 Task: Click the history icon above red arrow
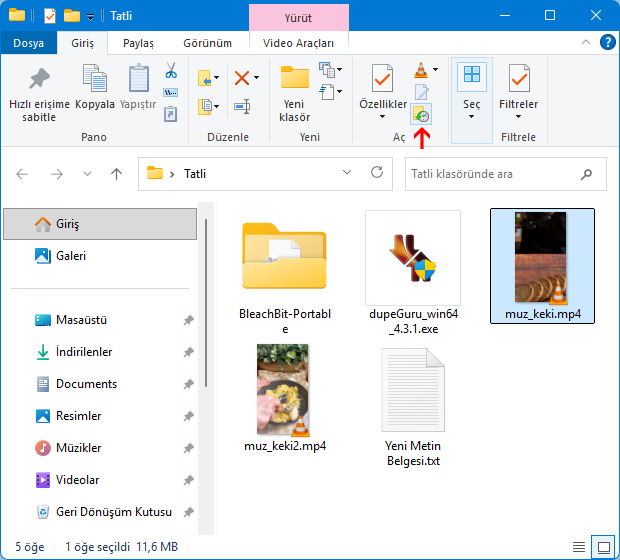coord(422,114)
